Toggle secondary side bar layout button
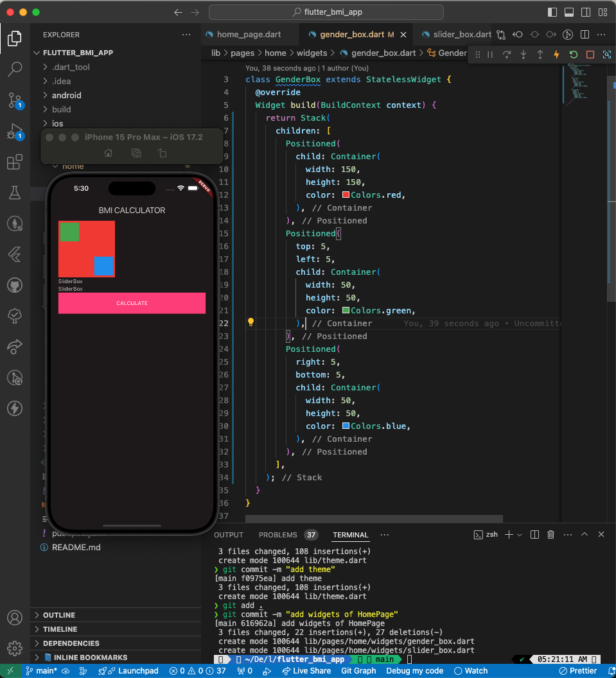This screenshot has height=678, width=616. coord(586,12)
